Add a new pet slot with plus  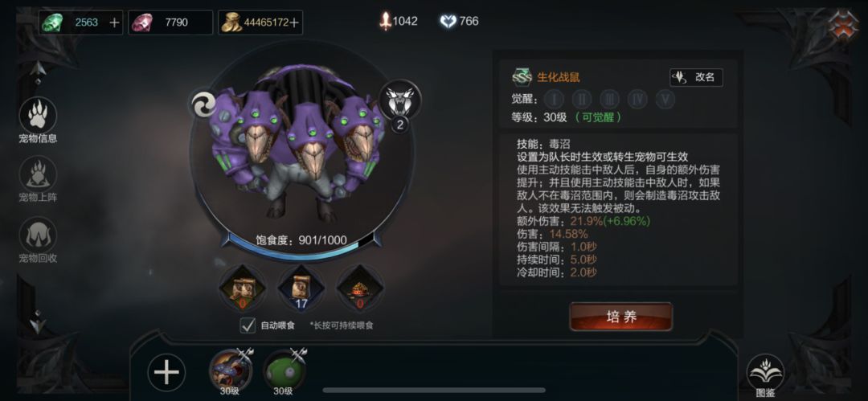click(166, 372)
